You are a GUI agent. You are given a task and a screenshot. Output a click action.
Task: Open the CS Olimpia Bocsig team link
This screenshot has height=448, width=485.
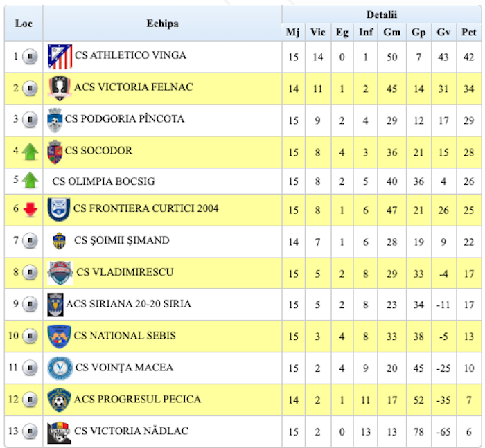103,181
